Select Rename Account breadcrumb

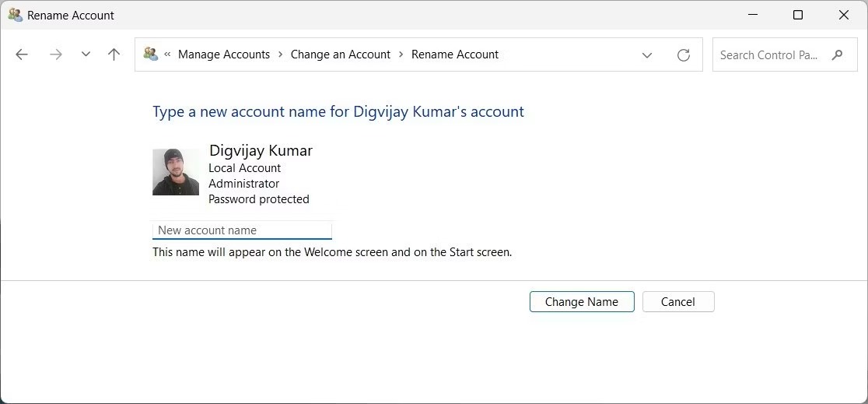[x=455, y=54]
